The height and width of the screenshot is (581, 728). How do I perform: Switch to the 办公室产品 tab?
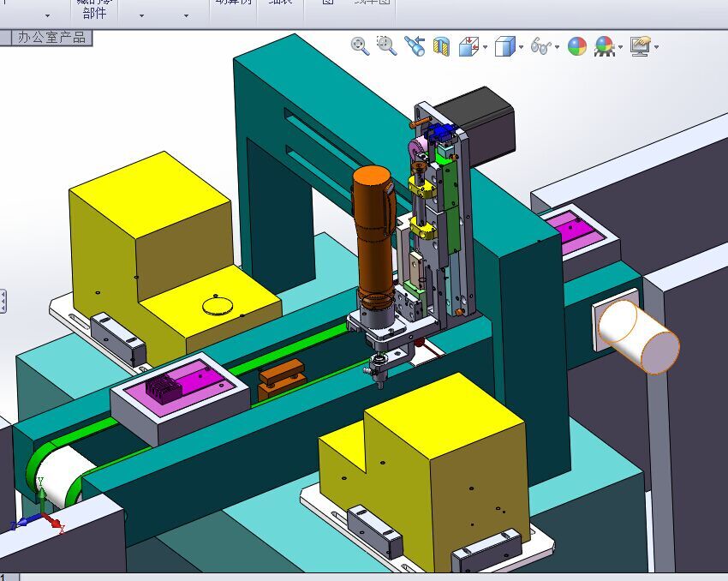click(52, 38)
